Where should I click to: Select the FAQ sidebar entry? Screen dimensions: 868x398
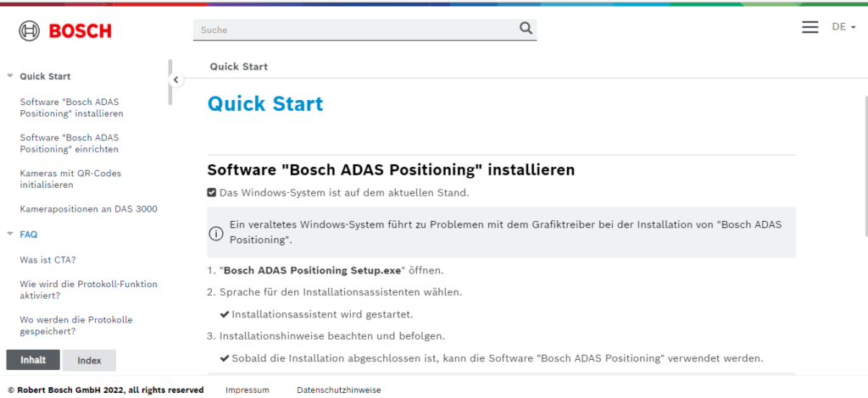[29, 235]
